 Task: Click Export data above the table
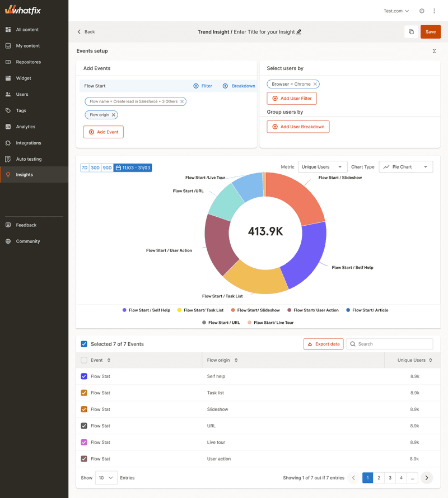click(323, 344)
